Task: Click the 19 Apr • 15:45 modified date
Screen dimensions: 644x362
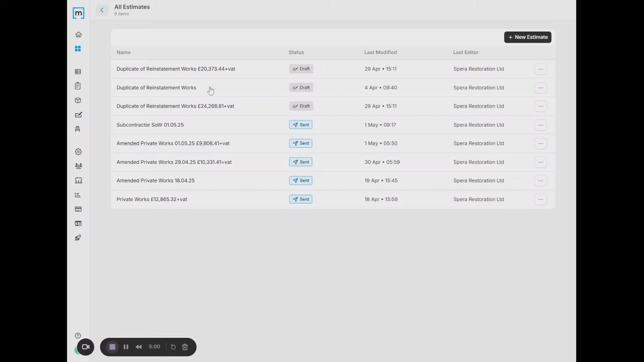Action: click(x=381, y=180)
